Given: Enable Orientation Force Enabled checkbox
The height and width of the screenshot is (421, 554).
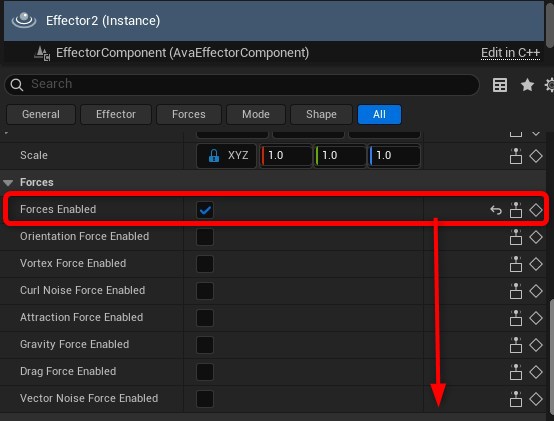Looking at the screenshot, I should 205,237.
